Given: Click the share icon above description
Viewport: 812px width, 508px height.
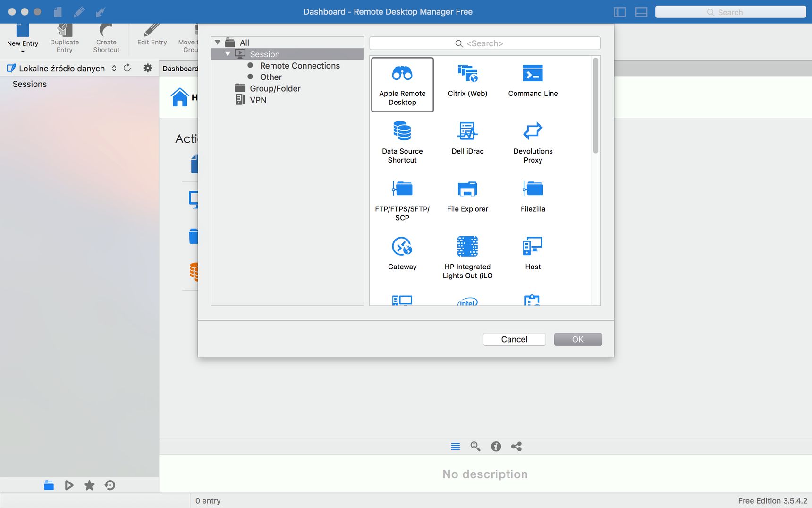Looking at the screenshot, I should (516, 447).
